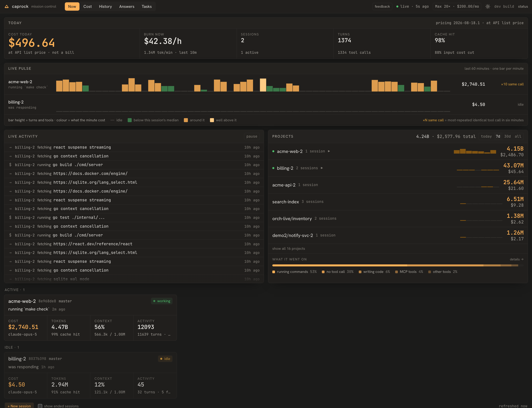
Task: Click dollar icon on 'go test ./internal/...' row
Action: click(x=10, y=218)
